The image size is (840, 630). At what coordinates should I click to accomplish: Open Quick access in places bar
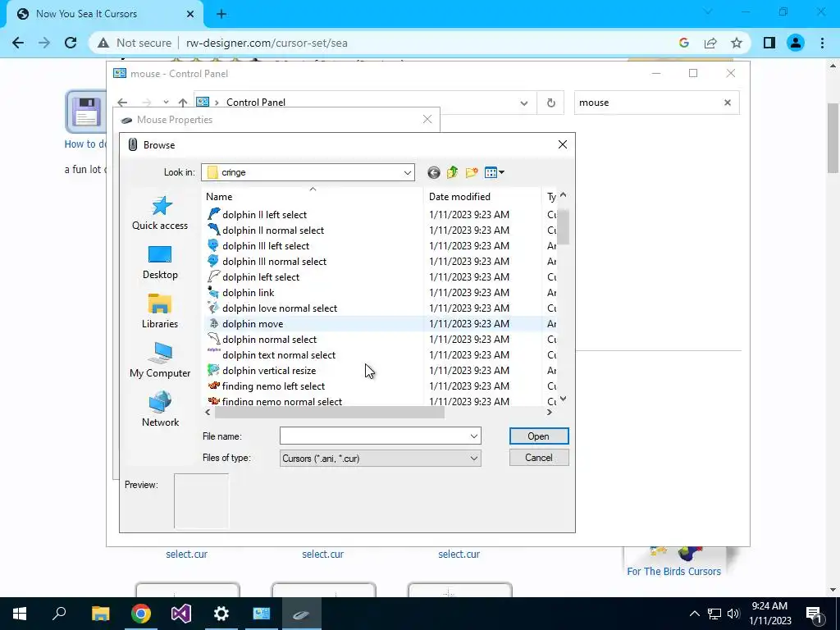[160, 212]
